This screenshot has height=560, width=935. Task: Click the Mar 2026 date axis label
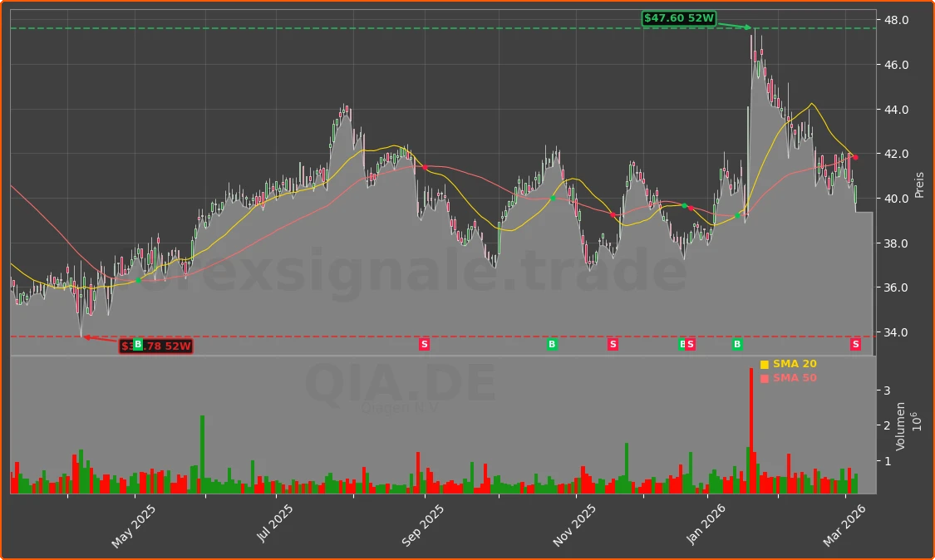point(846,522)
